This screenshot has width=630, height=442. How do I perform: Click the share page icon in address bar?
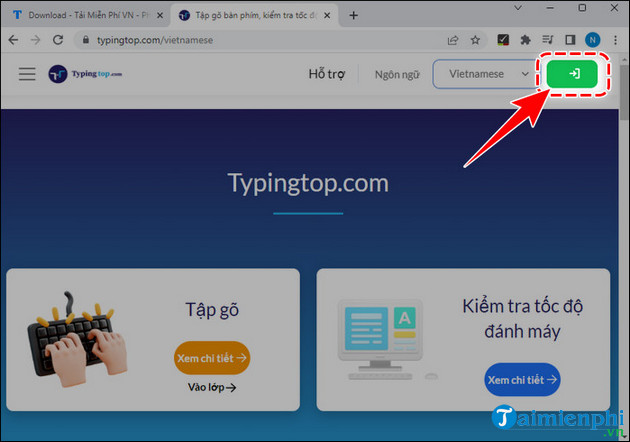[x=453, y=41]
